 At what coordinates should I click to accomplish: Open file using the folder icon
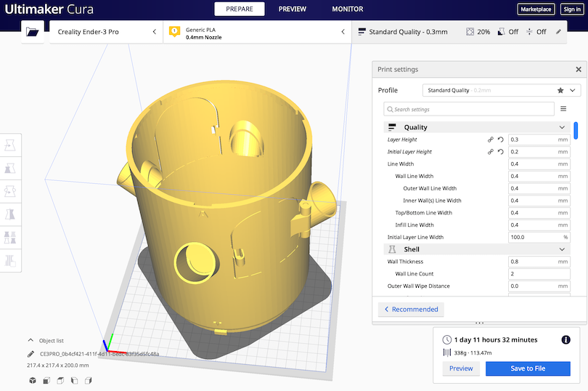pyautogui.click(x=32, y=32)
